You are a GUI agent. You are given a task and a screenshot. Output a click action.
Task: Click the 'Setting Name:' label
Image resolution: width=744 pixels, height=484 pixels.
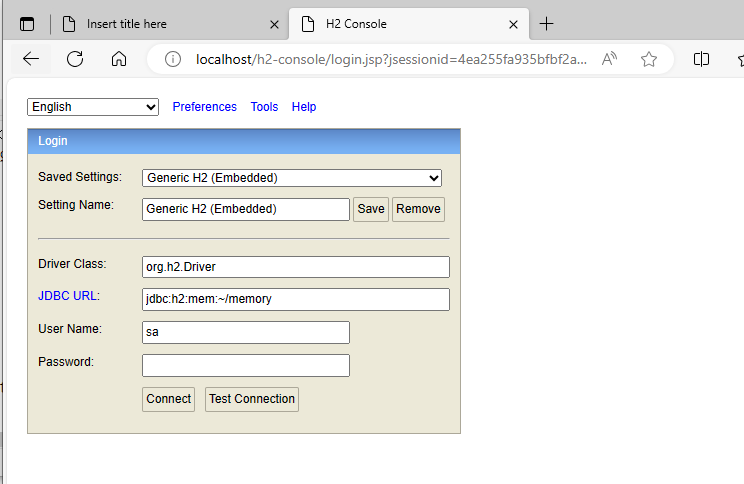tap(76, 205)
